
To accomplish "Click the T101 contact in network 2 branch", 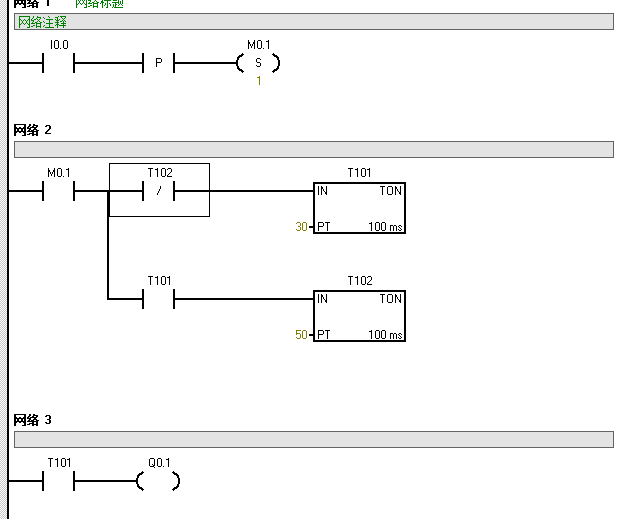I will (x=159, y=298).
